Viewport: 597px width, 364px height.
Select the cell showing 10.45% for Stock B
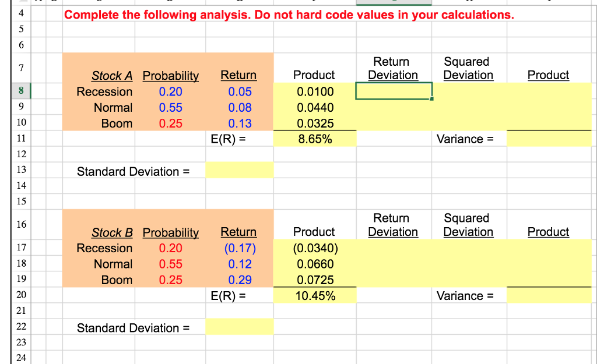tap(314, 295)
